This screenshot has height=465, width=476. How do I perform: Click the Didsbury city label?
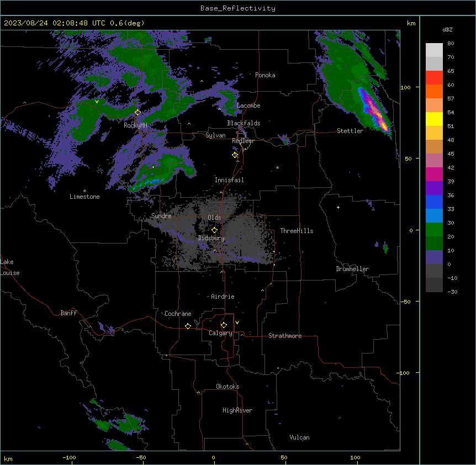click(x=211, y=238)
